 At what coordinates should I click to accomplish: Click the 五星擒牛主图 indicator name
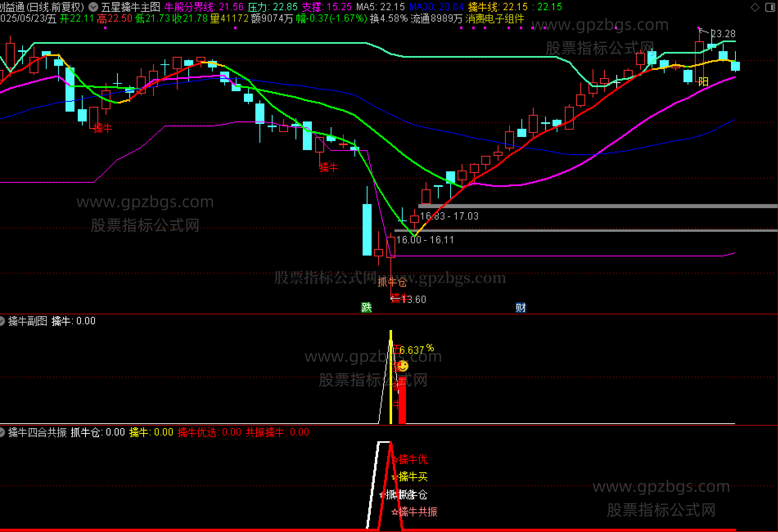point(131,7)
